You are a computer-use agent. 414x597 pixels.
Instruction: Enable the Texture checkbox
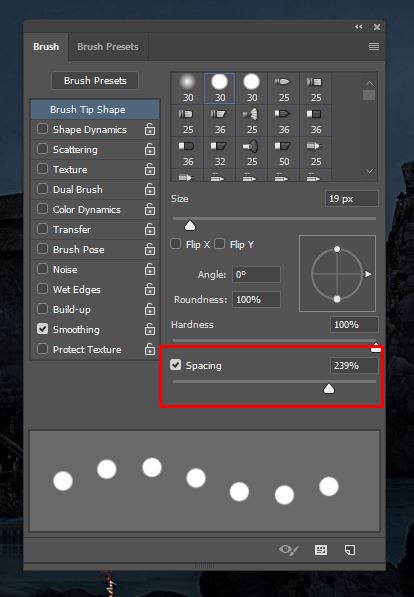pyautogui.click(x=42, y=169)
